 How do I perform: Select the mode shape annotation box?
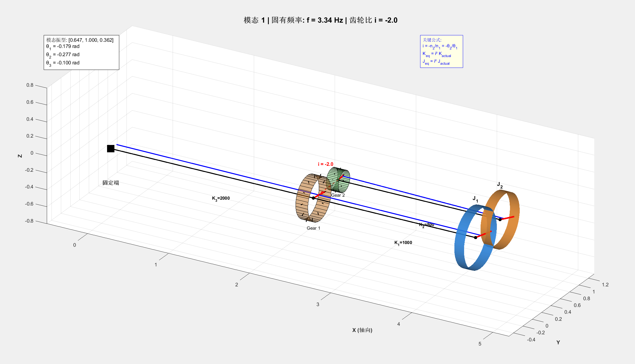(81, 52)
